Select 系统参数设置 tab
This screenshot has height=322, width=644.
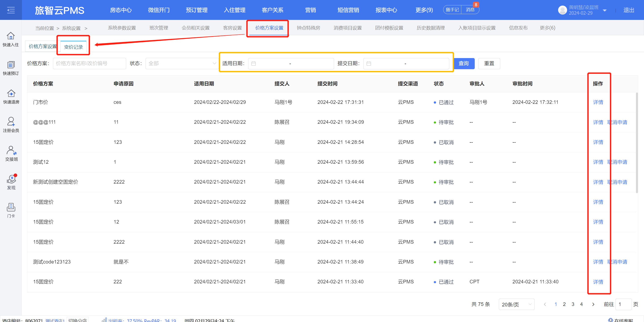pos(122,28)
